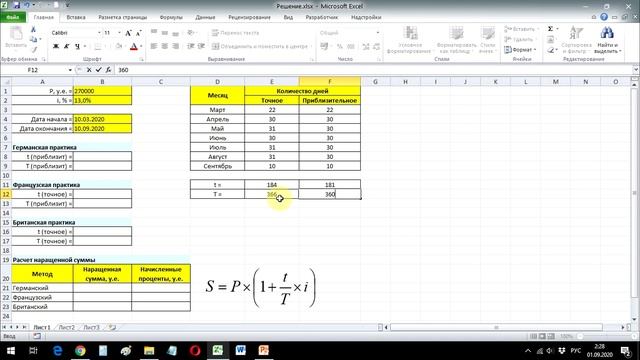
Task: Click the blue Help question mark icon
Action: 604,17
